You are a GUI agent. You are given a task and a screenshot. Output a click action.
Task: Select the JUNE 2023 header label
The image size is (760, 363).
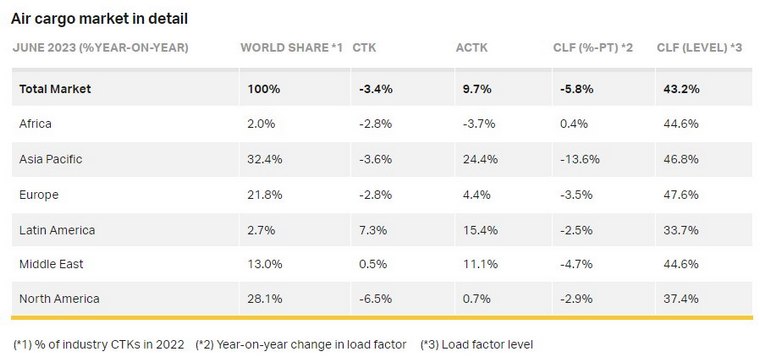coord(100,47)
